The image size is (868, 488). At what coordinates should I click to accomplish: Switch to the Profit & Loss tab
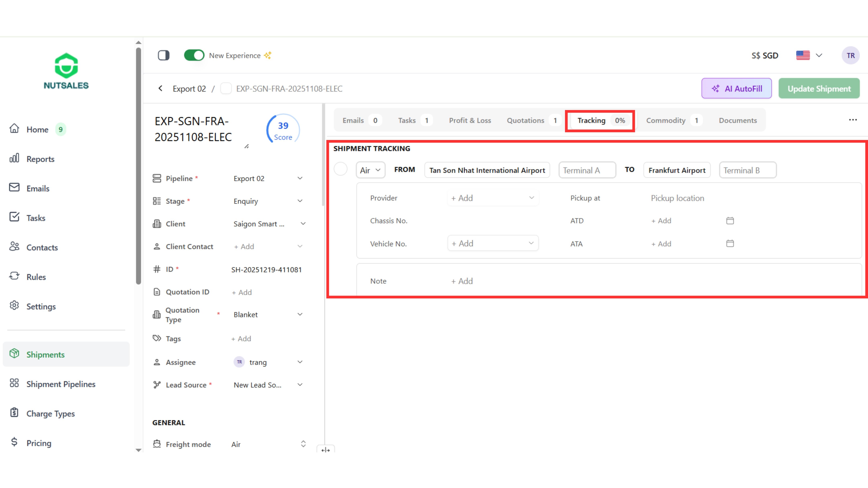tap(470, 120)
